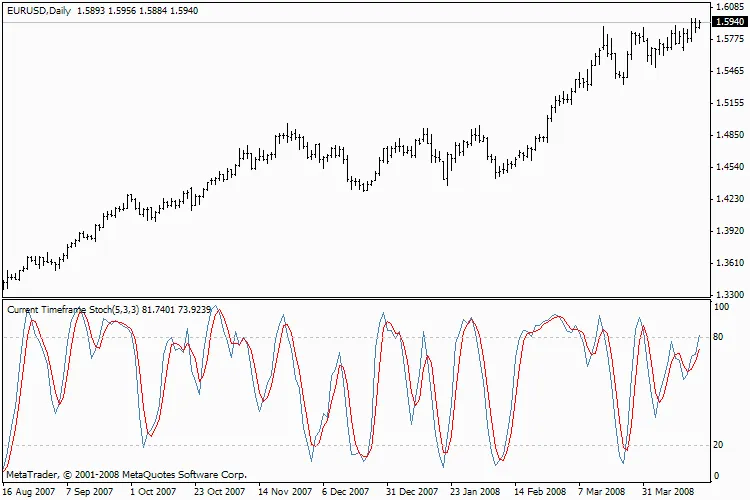The width and height of the screenshot is (750, 500).
Task: Click the 16 Aug 2007 date label
Action: [28, 492]
